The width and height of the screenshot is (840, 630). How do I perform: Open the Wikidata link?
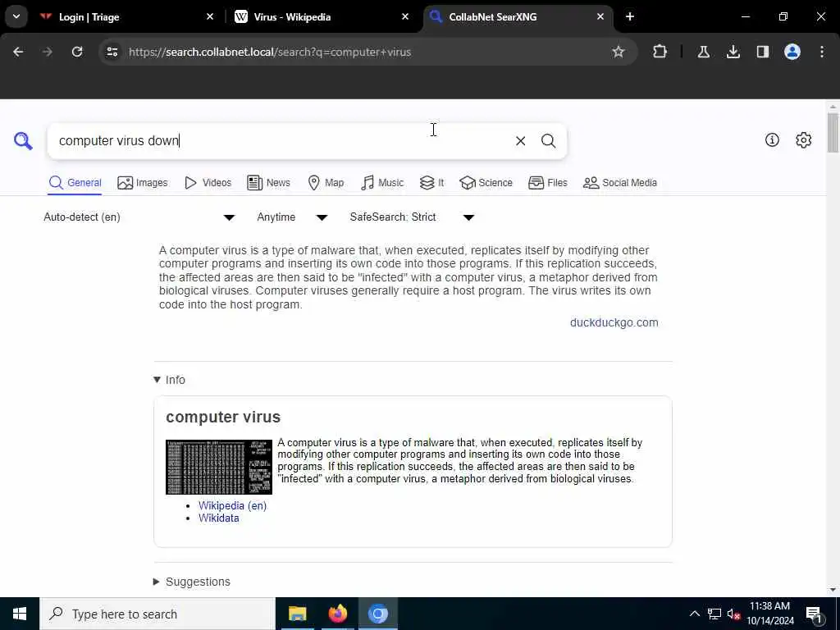coord(218,518)
